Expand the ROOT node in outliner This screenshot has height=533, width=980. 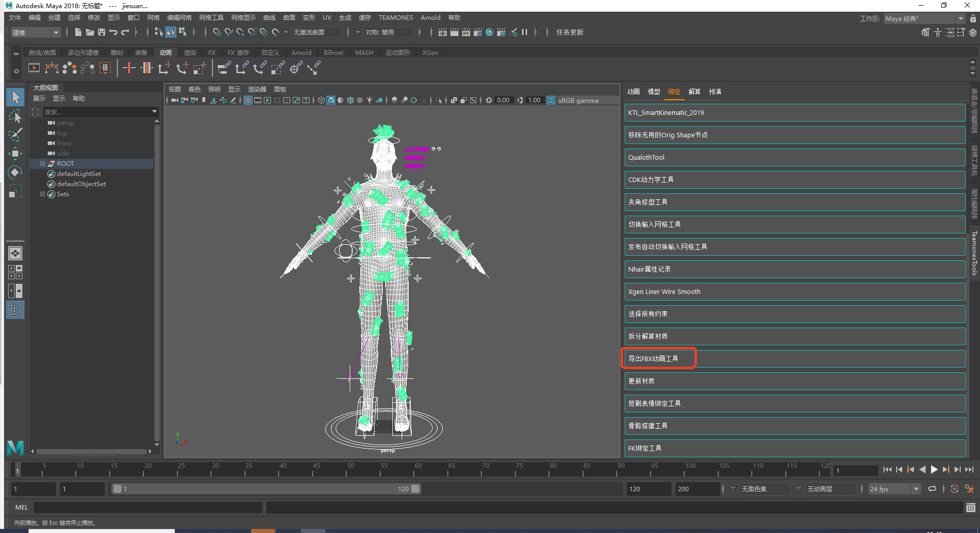pos(43,164)
